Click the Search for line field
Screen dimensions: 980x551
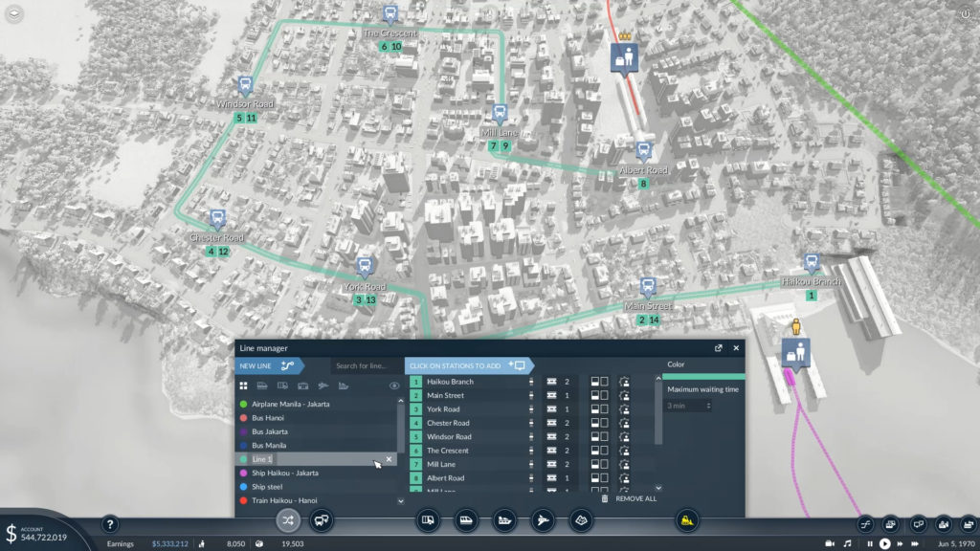pyautogui.click(x=364, y=365)
